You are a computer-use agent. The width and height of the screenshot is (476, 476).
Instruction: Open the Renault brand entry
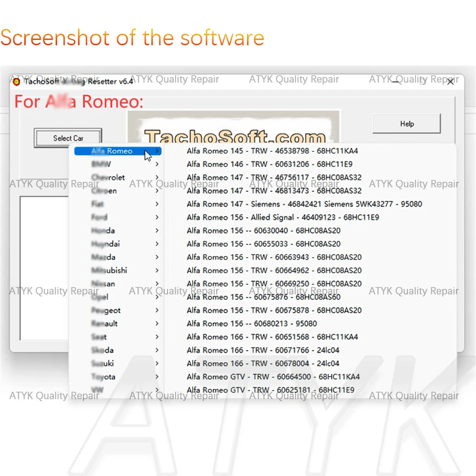(118, 324)
